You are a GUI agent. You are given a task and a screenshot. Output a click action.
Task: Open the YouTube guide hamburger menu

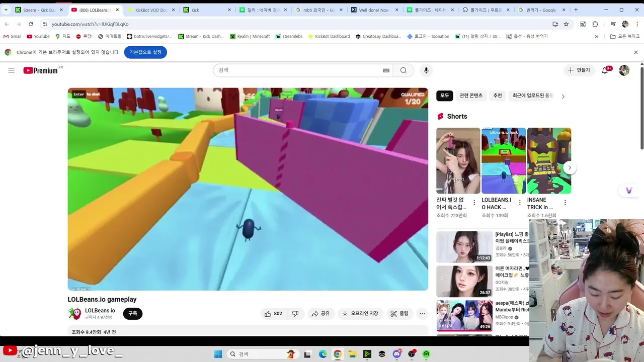(11, 70)
